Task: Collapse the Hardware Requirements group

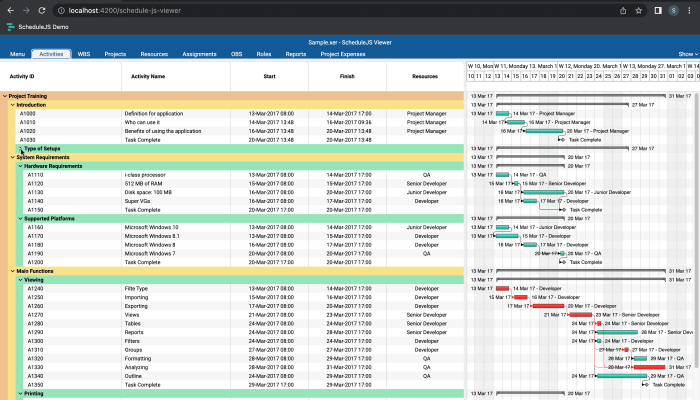Action: click(21, 166)
